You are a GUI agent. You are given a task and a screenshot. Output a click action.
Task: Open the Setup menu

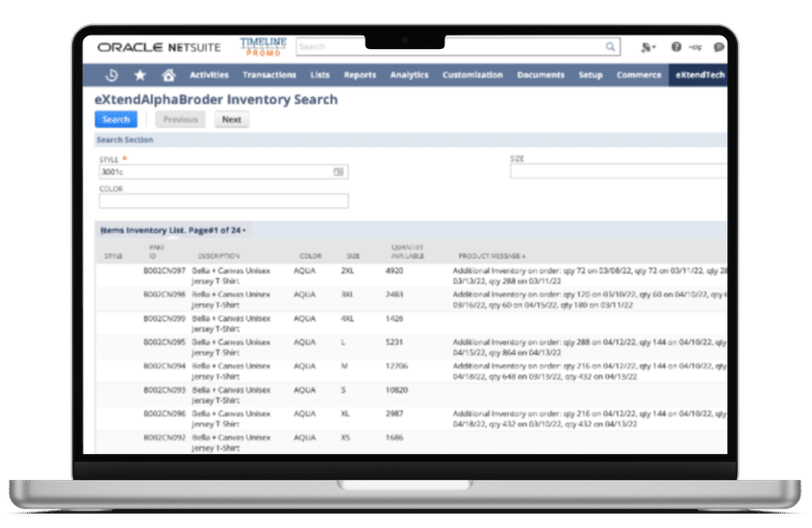[x=591, y=75]
